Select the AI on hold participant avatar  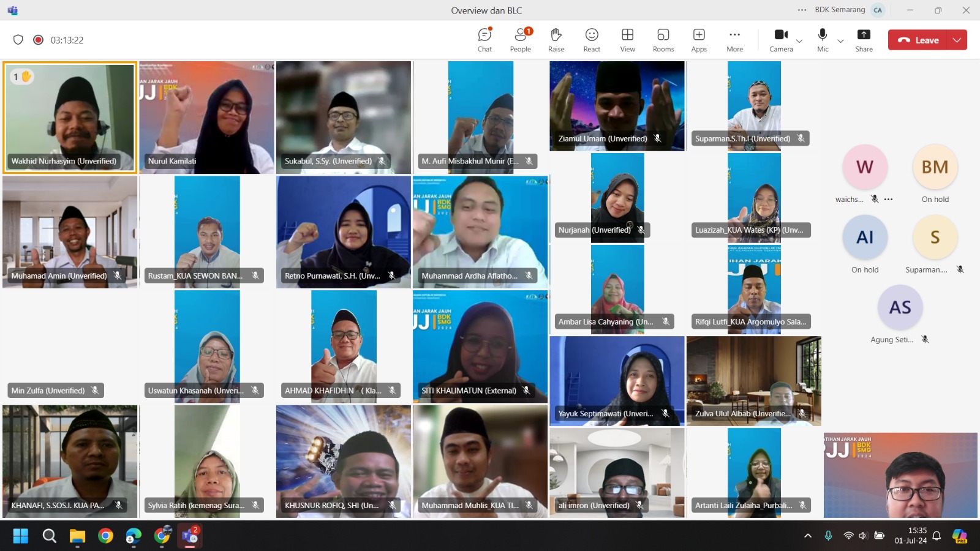pos(865,237)
